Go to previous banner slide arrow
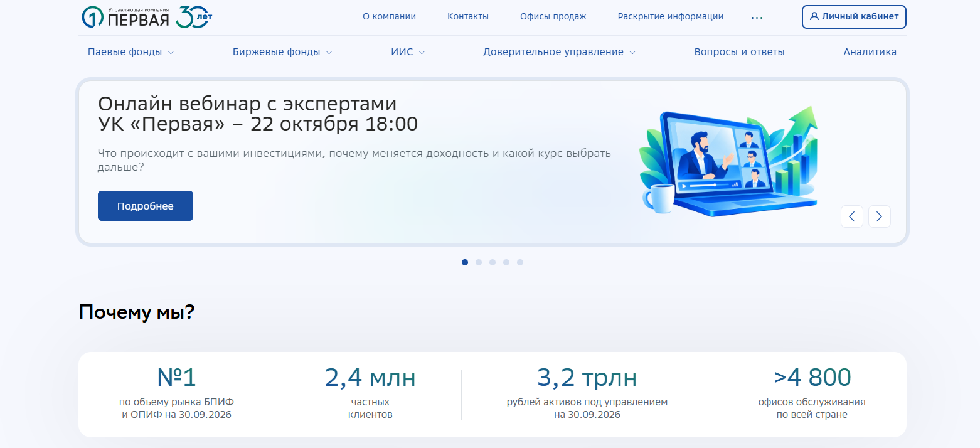Image resolution: width=980 pixels, height=448 pixels. coord(852,216)
